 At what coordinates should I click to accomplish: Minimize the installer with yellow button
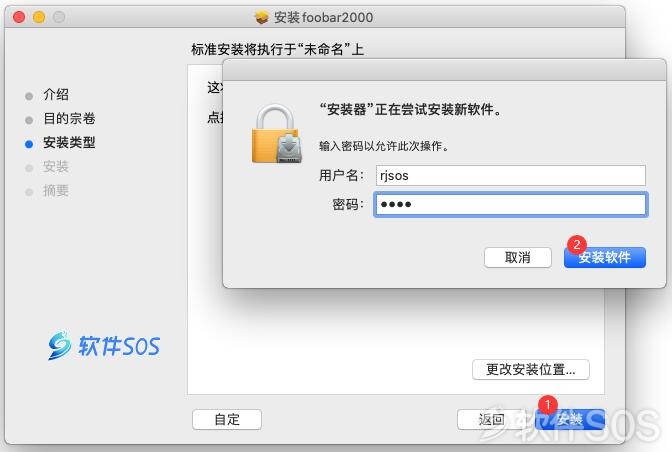39,17
